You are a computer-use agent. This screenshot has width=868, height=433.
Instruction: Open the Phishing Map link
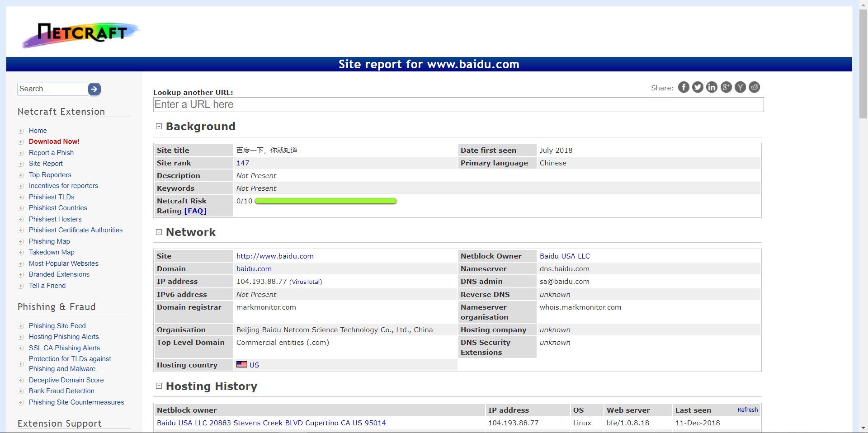point(49,241)
